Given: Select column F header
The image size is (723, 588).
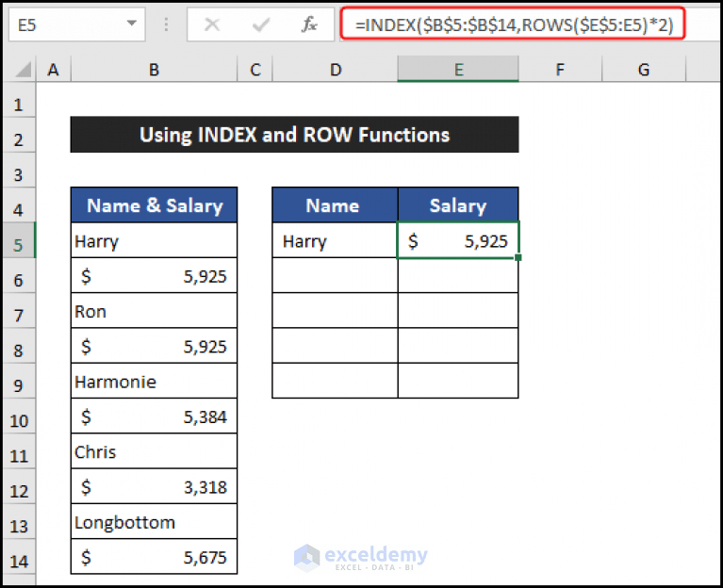Looking at the screenshot, I should tap(560, 70).
